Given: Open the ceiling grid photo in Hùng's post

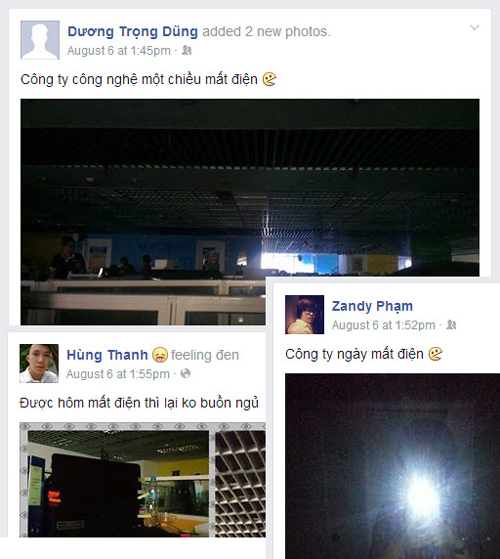Looking at the screenshot, I should tap(240, 483).
